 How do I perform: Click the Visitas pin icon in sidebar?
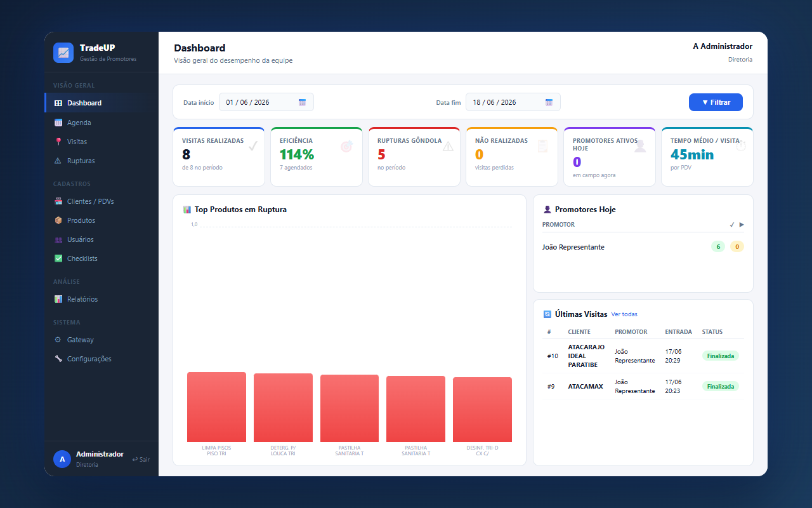point(58,142)
